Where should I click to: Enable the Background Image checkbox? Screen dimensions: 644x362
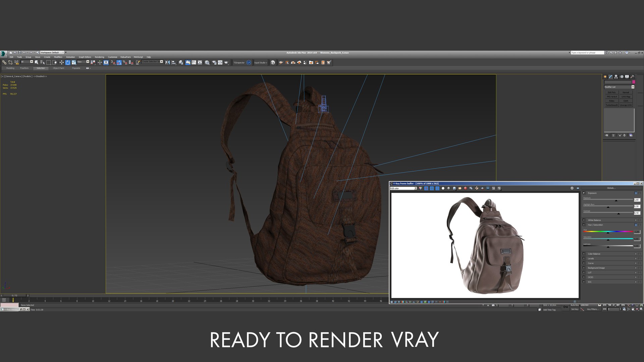(x=584, y=268)
